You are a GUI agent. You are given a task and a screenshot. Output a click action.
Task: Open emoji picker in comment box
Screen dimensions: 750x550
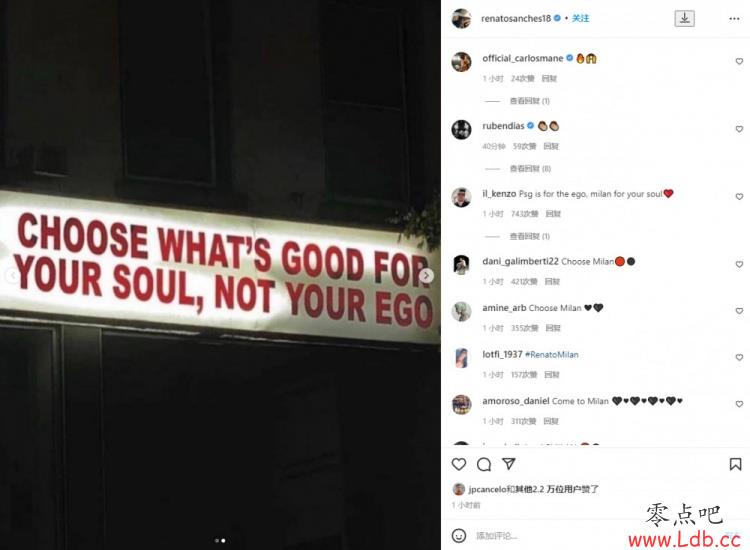[459, 536]
